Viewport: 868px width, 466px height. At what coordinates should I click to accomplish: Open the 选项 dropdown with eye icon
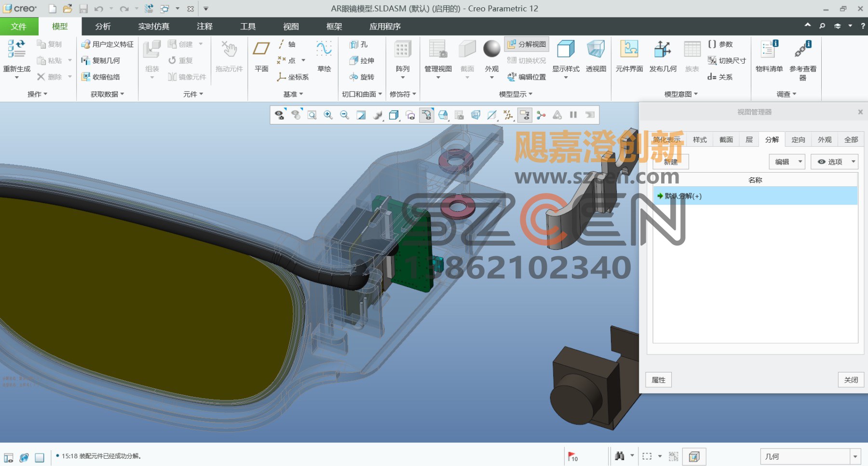(x=834, y=162)
